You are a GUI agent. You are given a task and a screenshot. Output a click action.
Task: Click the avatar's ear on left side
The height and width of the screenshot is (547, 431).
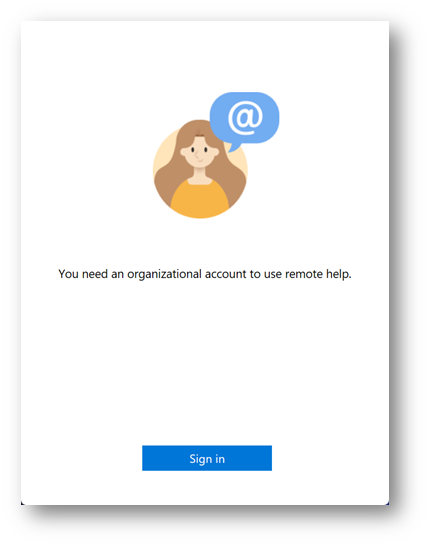tap(183, 152)
